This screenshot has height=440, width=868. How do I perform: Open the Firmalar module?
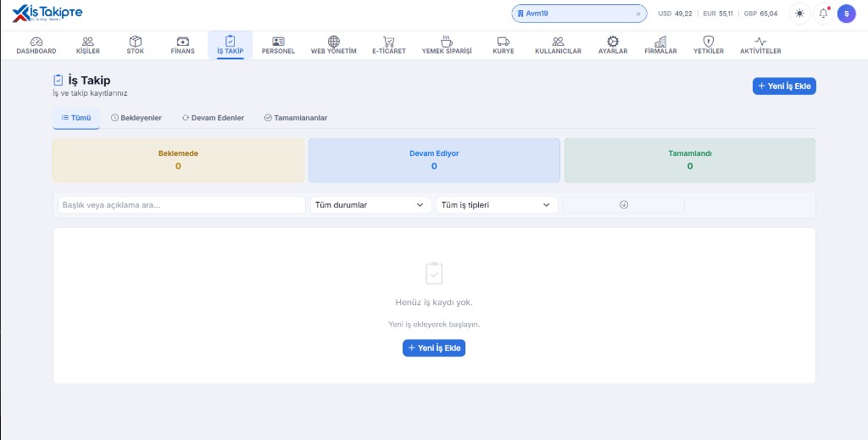pos(660,46)
